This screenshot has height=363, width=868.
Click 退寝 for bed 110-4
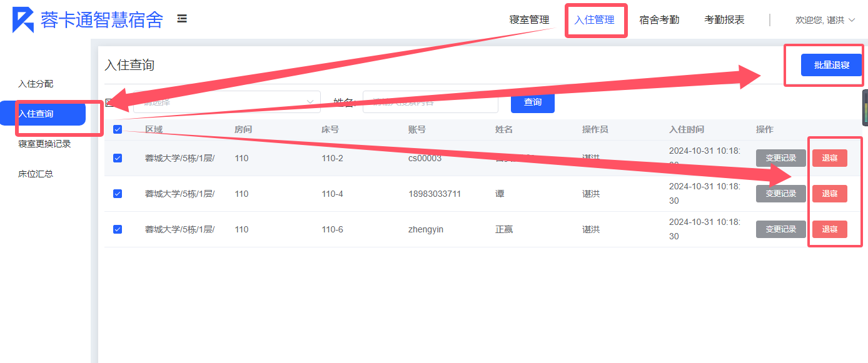[x=829, y=194]
